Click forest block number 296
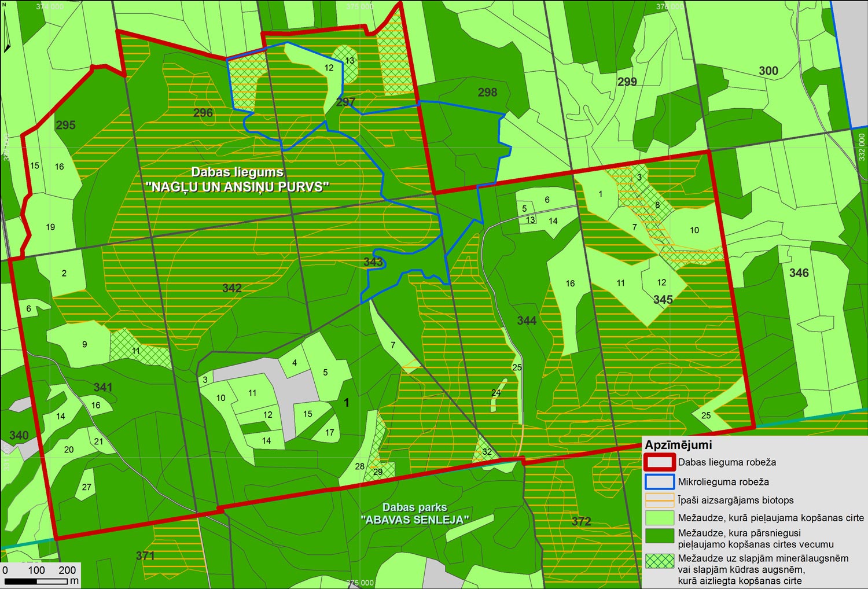 (x=203, y=113)
